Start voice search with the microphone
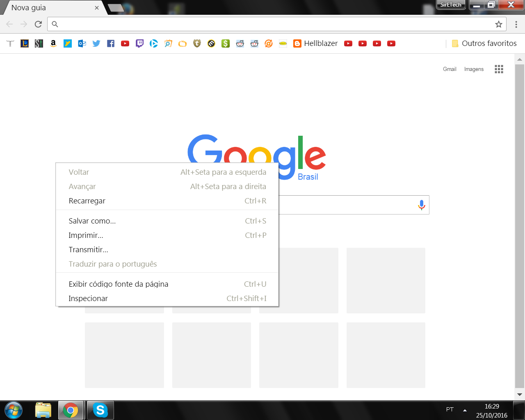This screenshot has height=420, width=525. coord(422,205)
